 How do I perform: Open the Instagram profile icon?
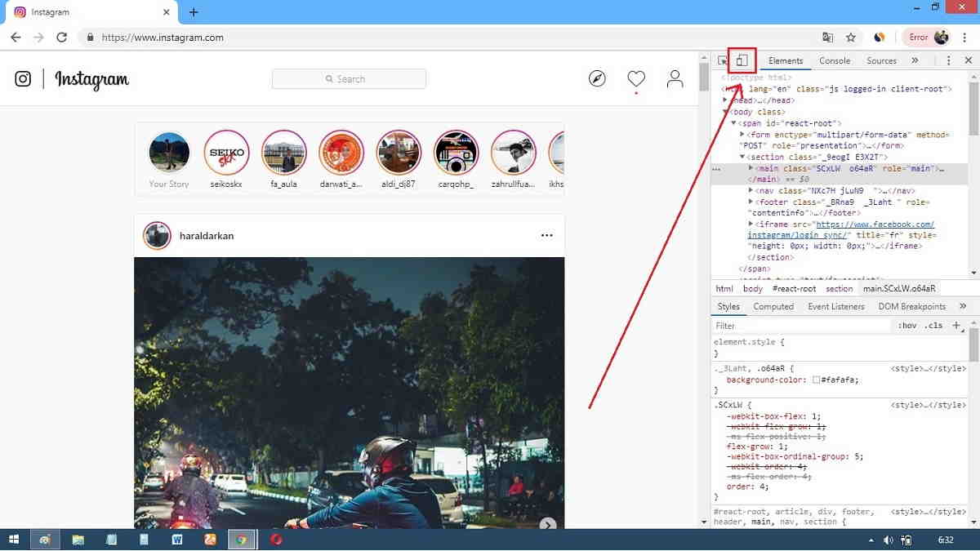(675, 78)
